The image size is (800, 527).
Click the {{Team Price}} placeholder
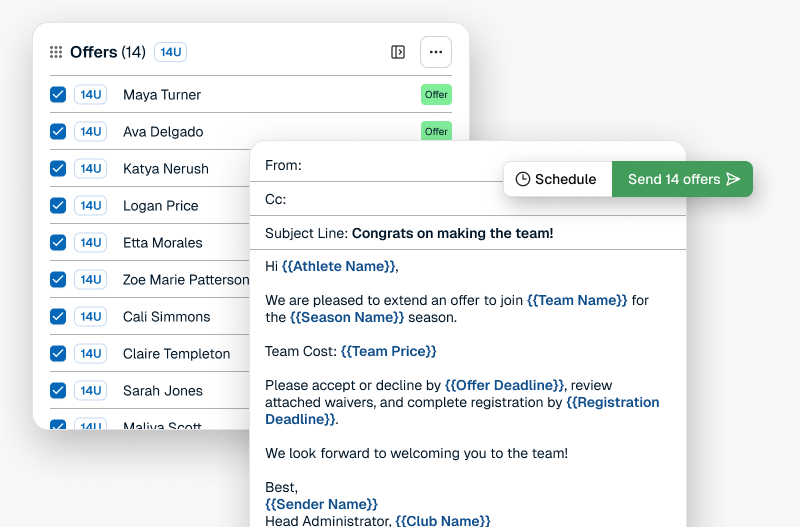(389, 351)
